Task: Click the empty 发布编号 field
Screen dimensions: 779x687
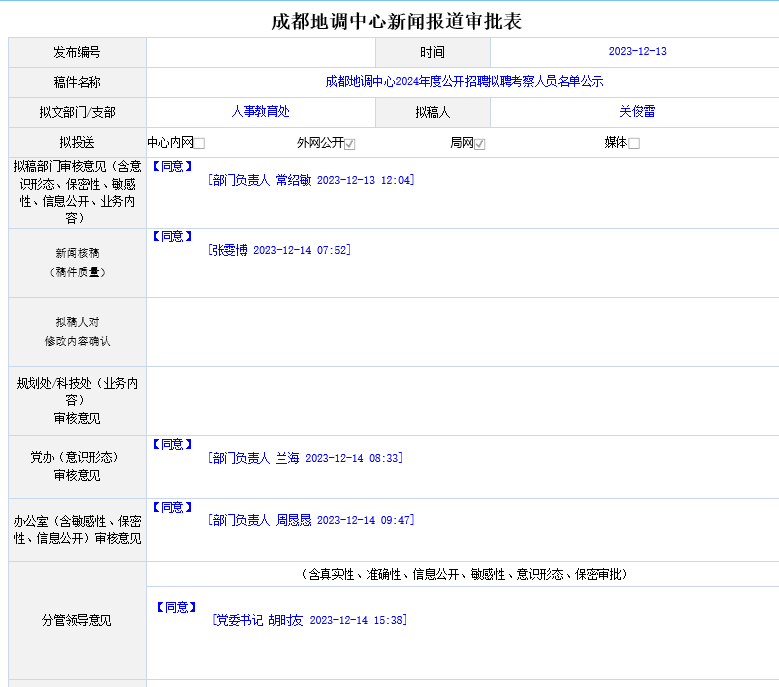Action: (x=261, y=52)
